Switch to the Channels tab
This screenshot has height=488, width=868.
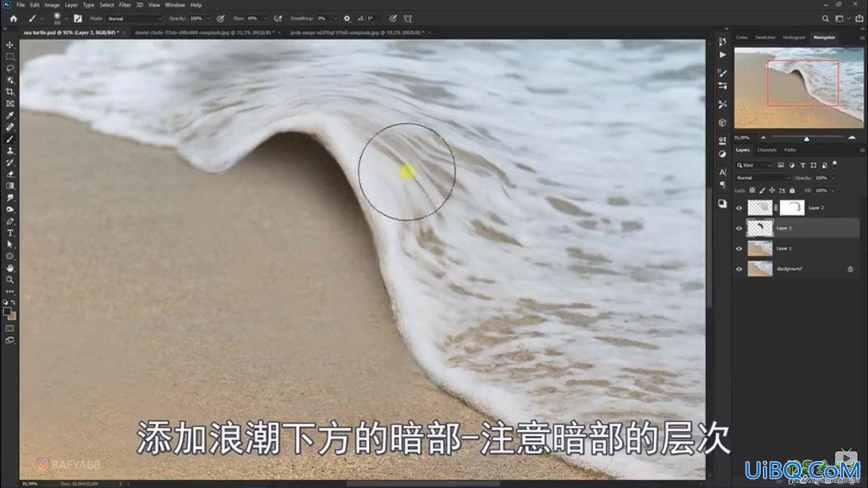click(767, 150)
